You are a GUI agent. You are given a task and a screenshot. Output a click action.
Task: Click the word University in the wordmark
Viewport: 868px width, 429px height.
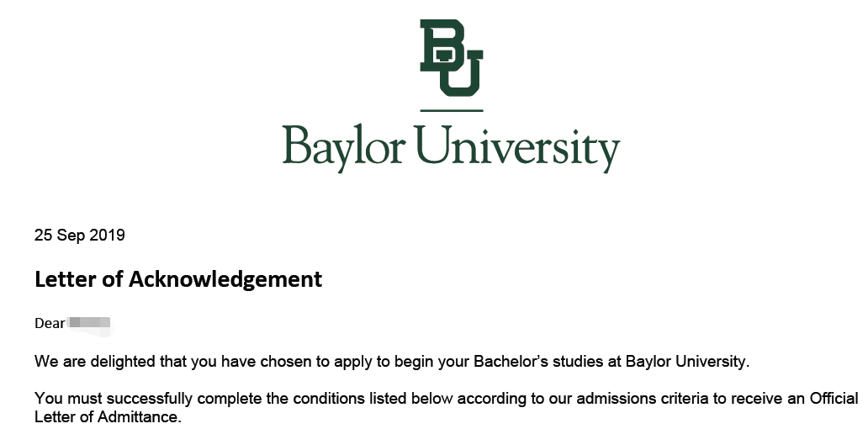pos(518,148)
